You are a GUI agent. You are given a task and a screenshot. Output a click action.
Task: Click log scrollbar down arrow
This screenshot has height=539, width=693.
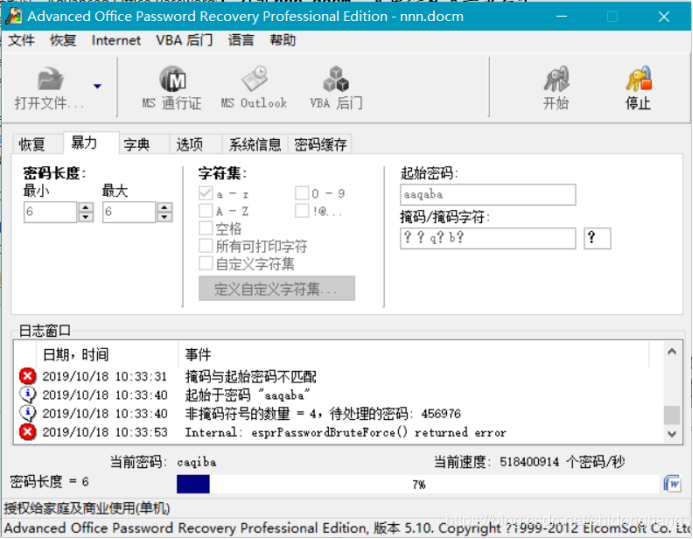[672, 434]
